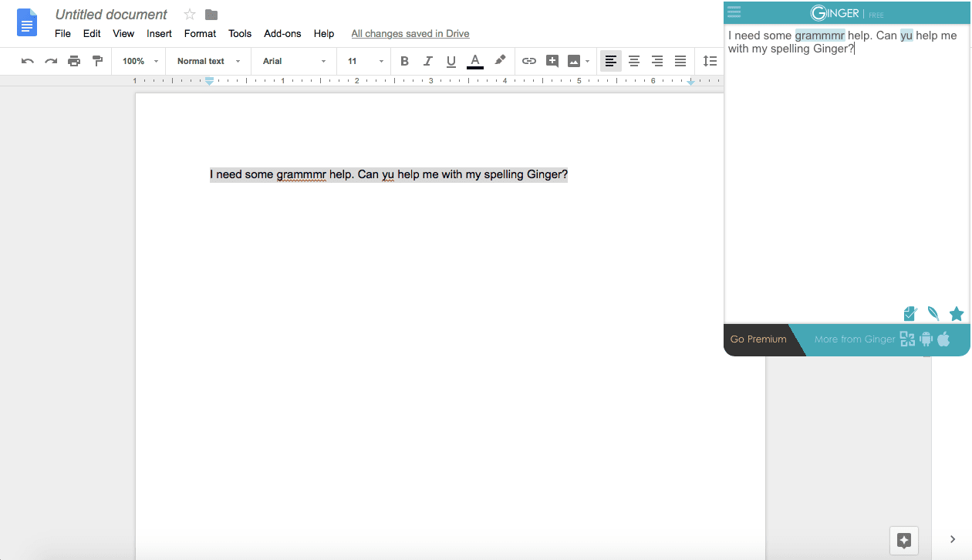The height and width of the screenshot is (560, 972).
Task: Click the Print icon
Action: point(74,61)
